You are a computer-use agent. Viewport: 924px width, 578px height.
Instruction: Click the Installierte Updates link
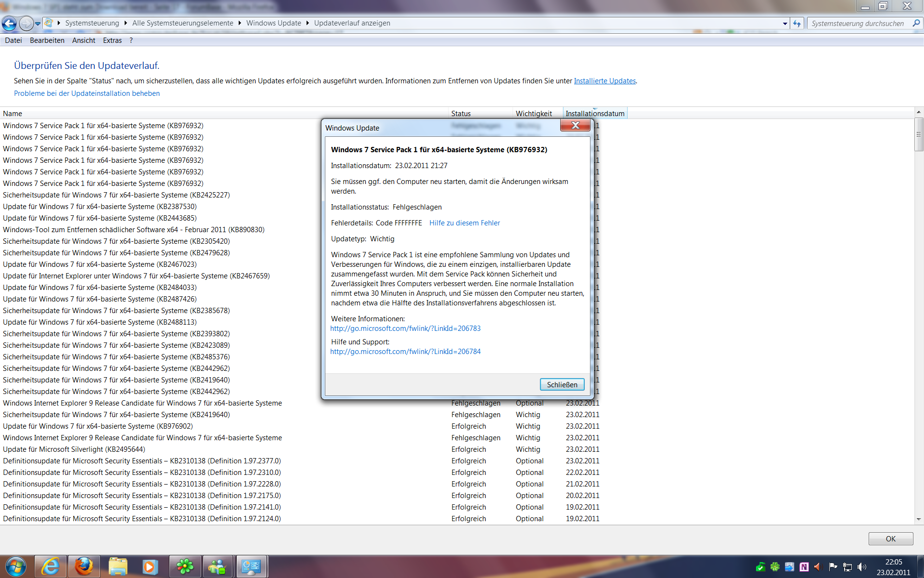tap(604, 81)
